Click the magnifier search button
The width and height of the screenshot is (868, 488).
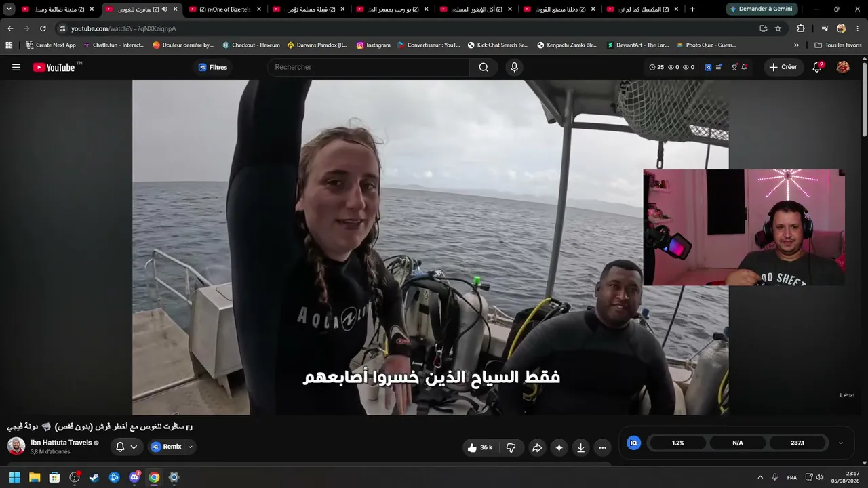(484, 67)
